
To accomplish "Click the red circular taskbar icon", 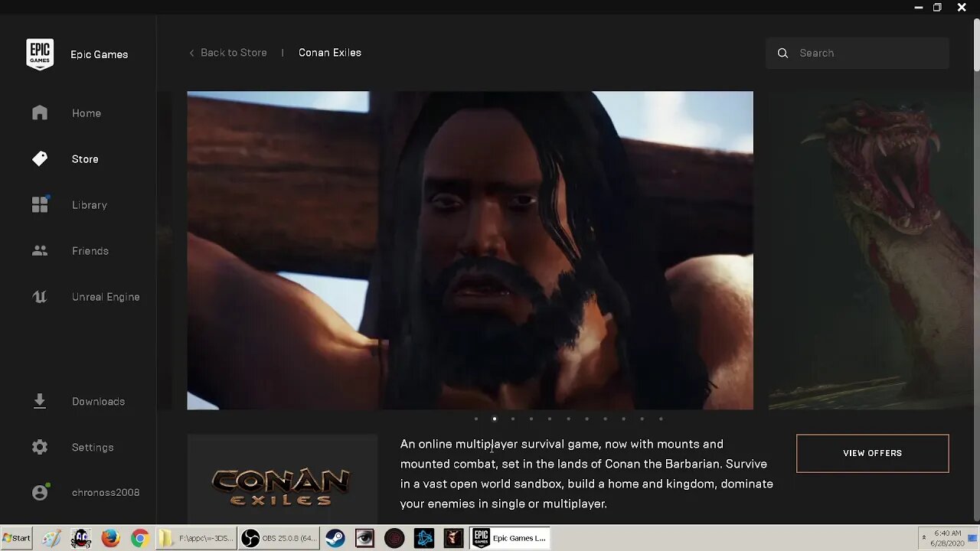I will point(394,538).
